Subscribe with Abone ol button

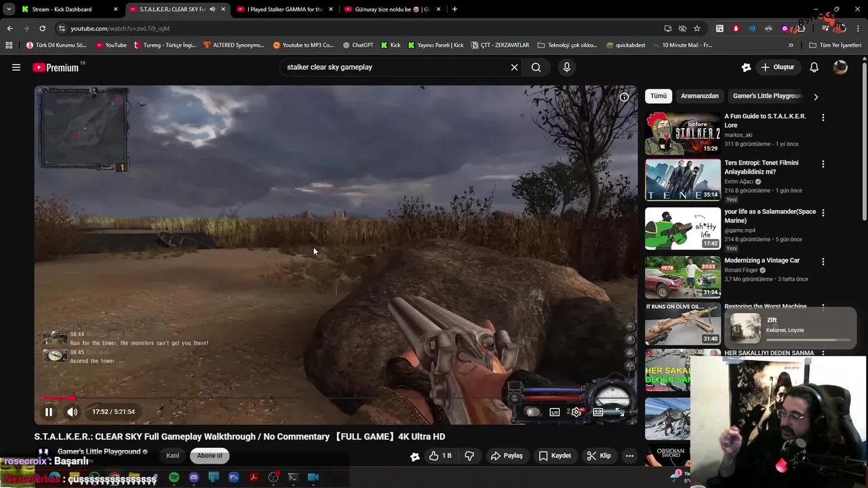coord(210,455)
